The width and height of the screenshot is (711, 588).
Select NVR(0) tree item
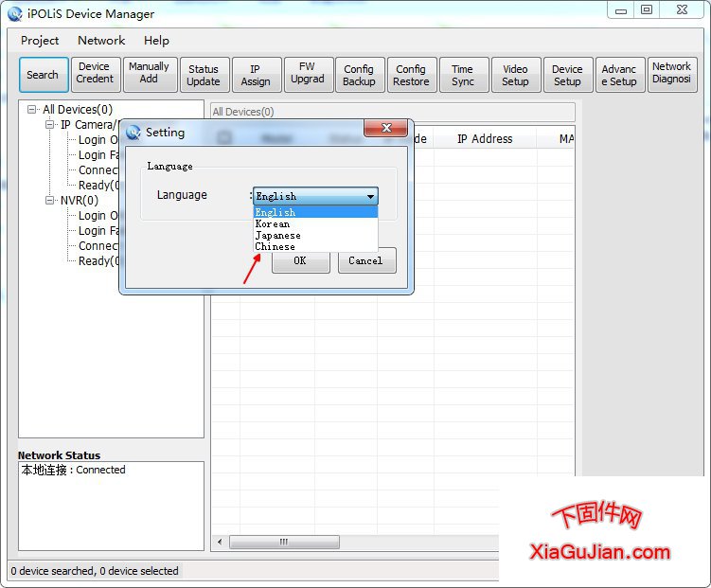tap(80, 201)
